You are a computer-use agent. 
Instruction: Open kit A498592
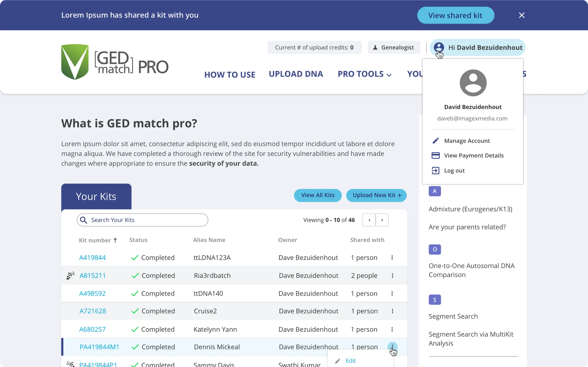tap(92, 293)
